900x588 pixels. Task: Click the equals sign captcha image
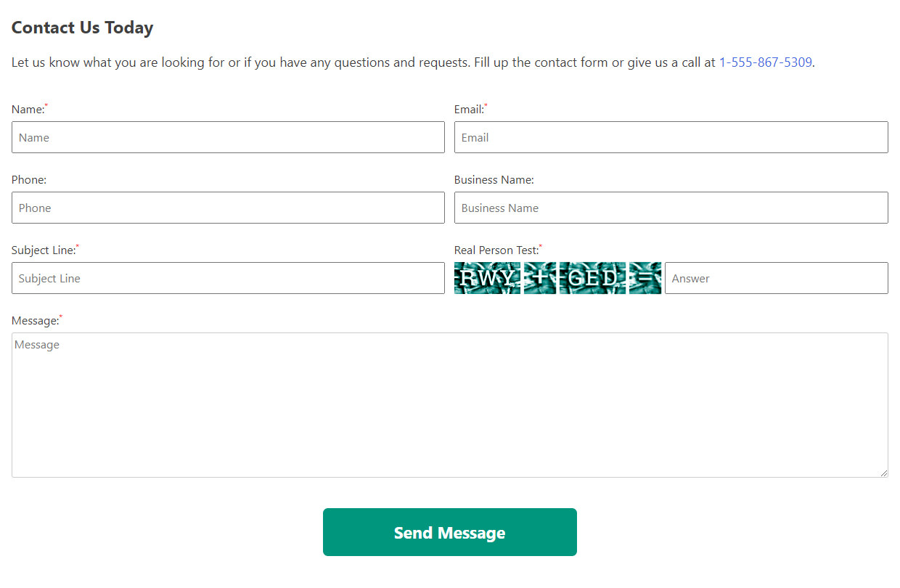click(x=645, y=278)
